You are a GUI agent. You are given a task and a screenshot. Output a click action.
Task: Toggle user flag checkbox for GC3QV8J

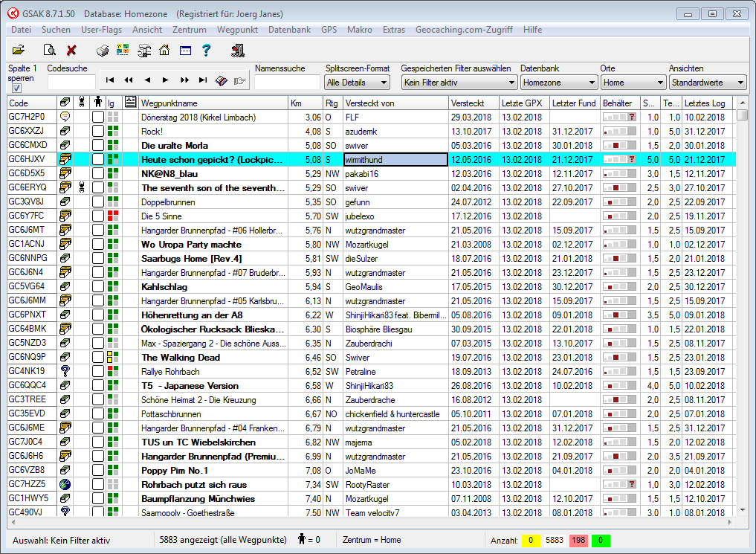98,202
